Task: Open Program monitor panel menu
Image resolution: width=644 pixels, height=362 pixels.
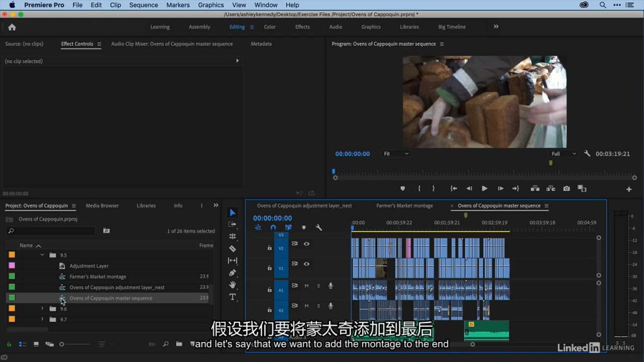Action: (442, 44)
